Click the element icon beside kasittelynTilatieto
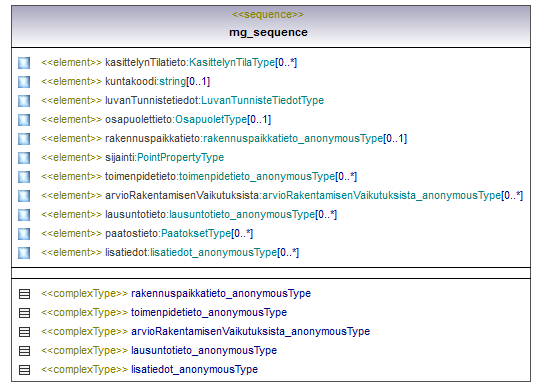Viewport: 541px width, 386px height. tap(24, 63)
